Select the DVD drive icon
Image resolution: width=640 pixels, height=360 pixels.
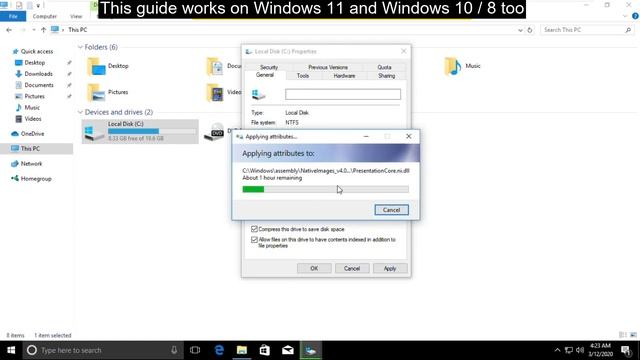pos(214,132)
